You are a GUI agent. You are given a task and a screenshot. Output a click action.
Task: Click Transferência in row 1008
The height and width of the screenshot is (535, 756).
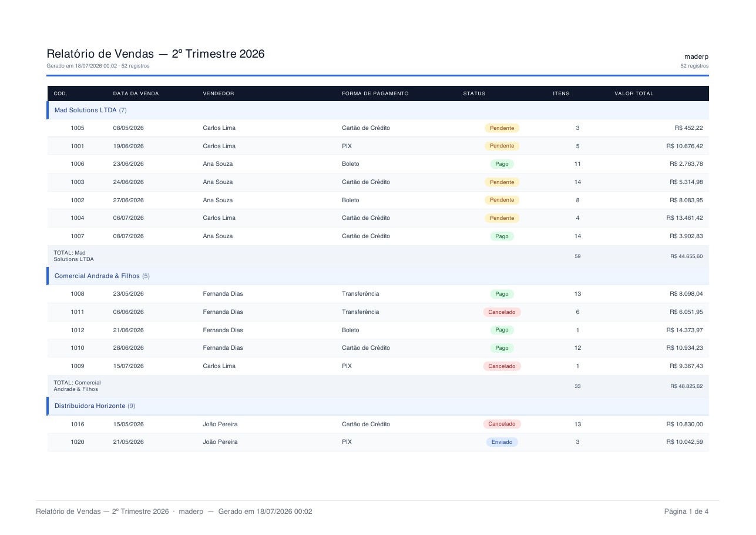tap(361, 293)
